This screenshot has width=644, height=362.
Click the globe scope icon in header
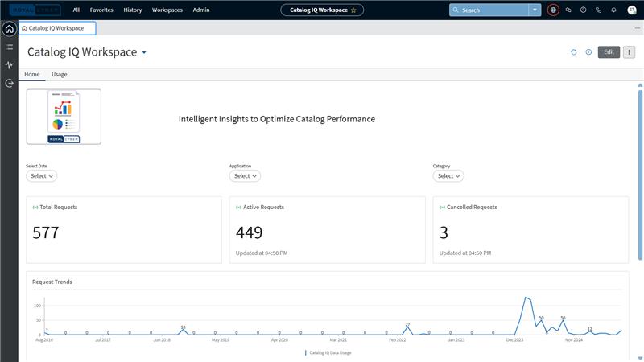[x=553, y=10]
